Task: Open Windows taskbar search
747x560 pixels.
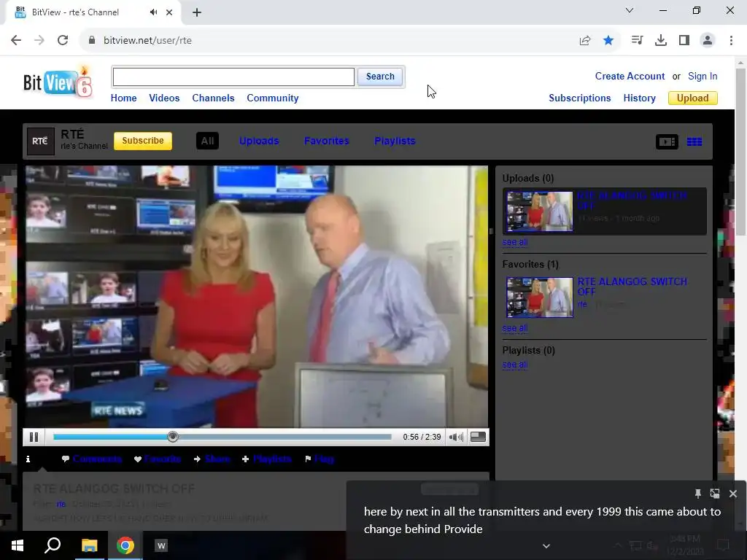Action: tap(53, 545)
